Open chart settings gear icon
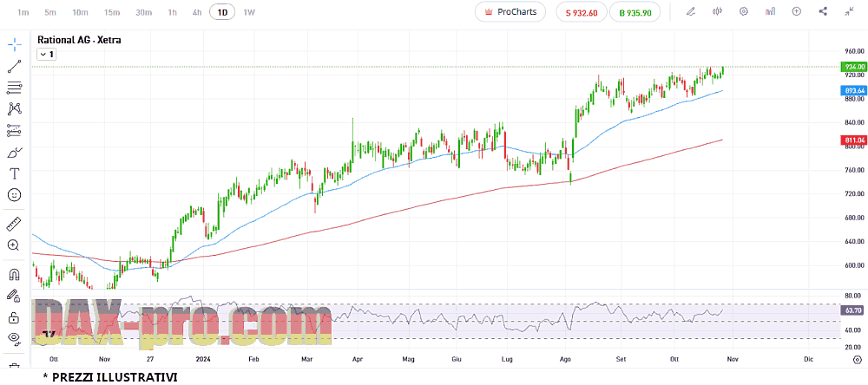 (744, 11)
